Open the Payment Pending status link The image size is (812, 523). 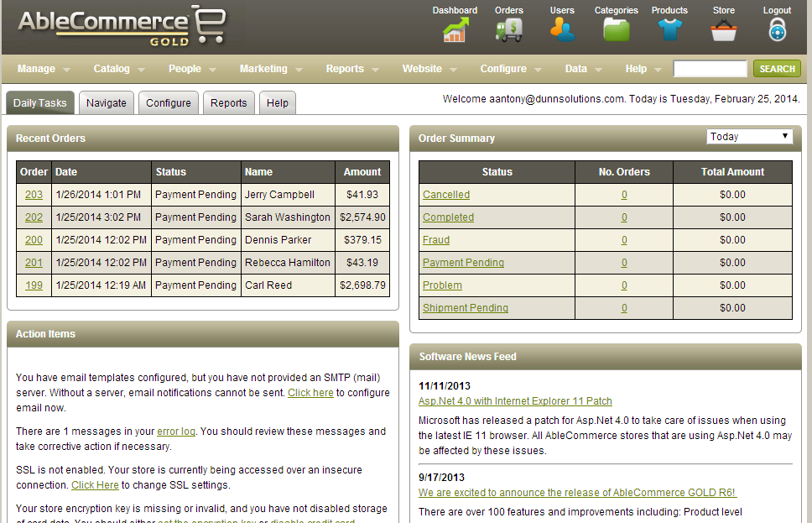(463, 263)
